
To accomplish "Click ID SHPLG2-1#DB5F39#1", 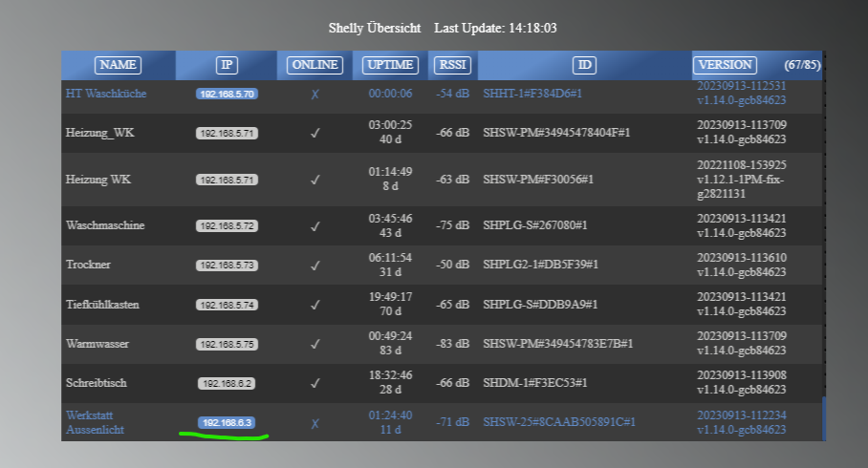I will (540, 265).
